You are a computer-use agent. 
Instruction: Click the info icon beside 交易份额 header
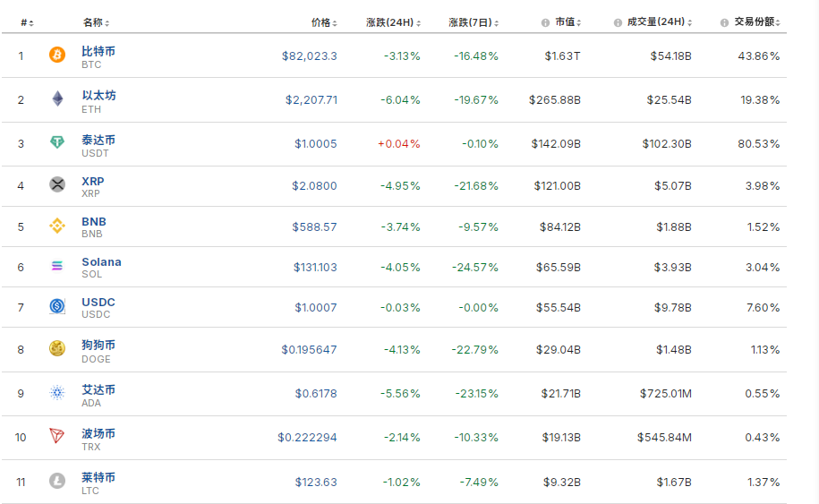[724, 22]
